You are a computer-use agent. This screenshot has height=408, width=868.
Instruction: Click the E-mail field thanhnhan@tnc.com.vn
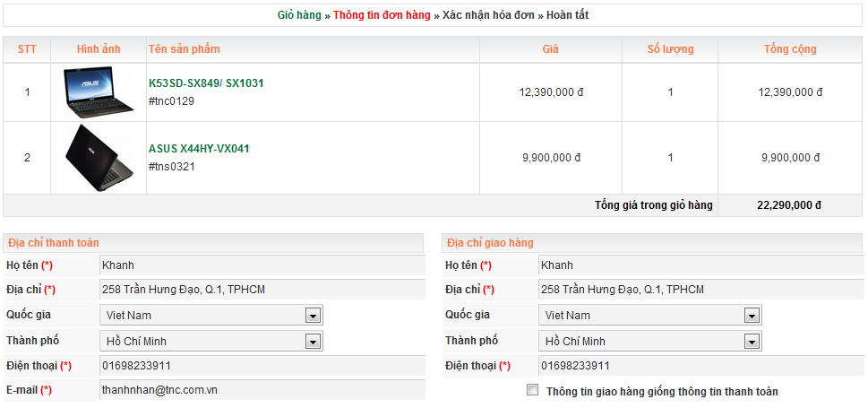pos(262,390)
